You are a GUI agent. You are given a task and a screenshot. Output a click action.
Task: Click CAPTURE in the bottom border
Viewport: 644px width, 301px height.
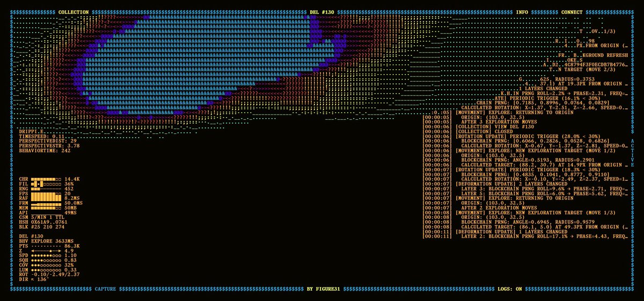[x=105, y=289]
